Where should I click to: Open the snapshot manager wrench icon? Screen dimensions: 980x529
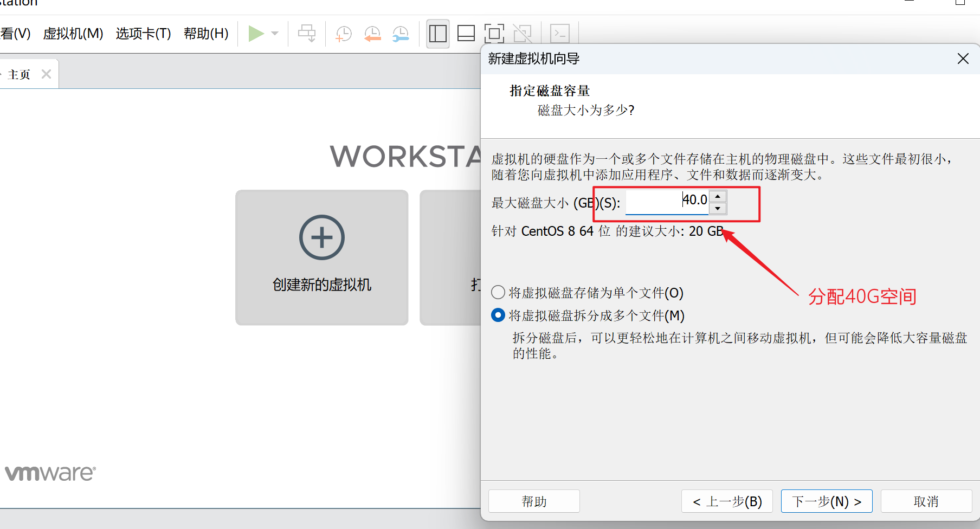(401, 34)
